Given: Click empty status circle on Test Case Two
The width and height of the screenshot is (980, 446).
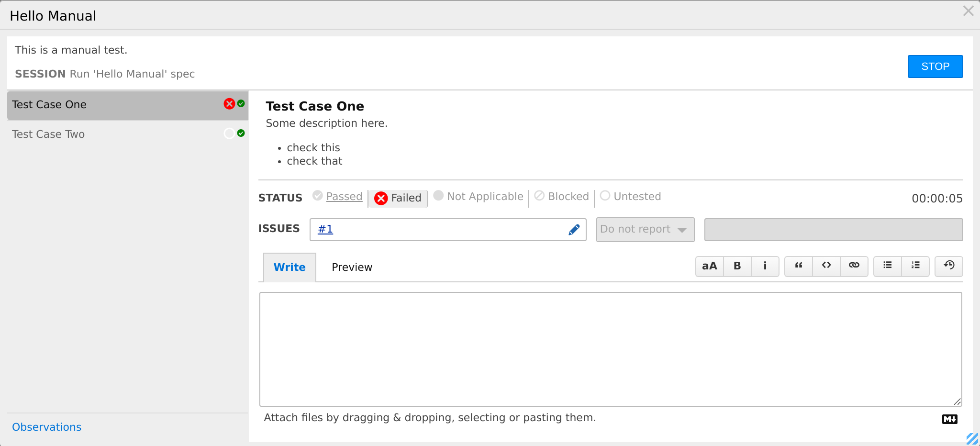Looking at the screenshot, I should point(229,134).
